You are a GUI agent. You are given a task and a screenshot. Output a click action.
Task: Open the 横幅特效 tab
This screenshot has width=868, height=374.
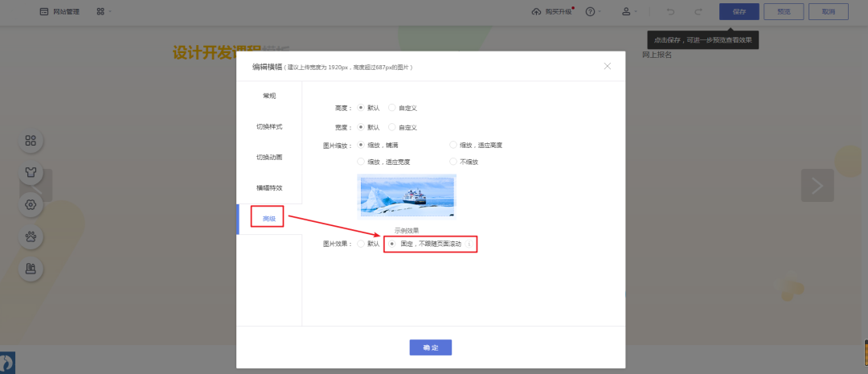point(269,187)
